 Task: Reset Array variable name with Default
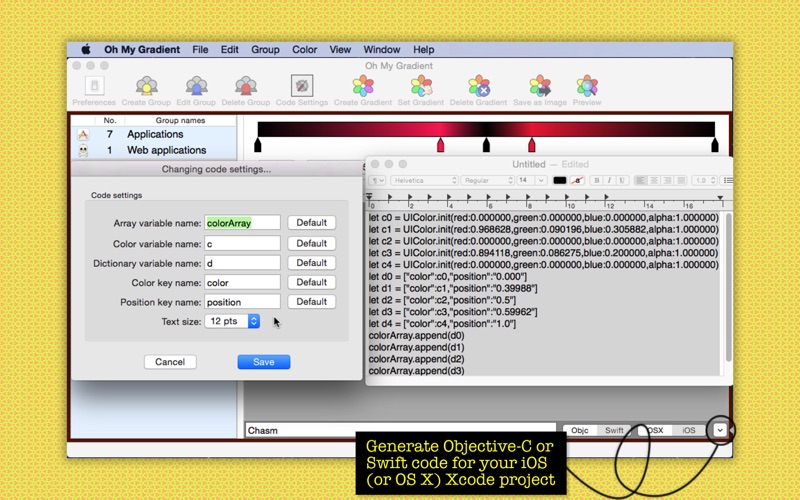[x=311, y=222]
